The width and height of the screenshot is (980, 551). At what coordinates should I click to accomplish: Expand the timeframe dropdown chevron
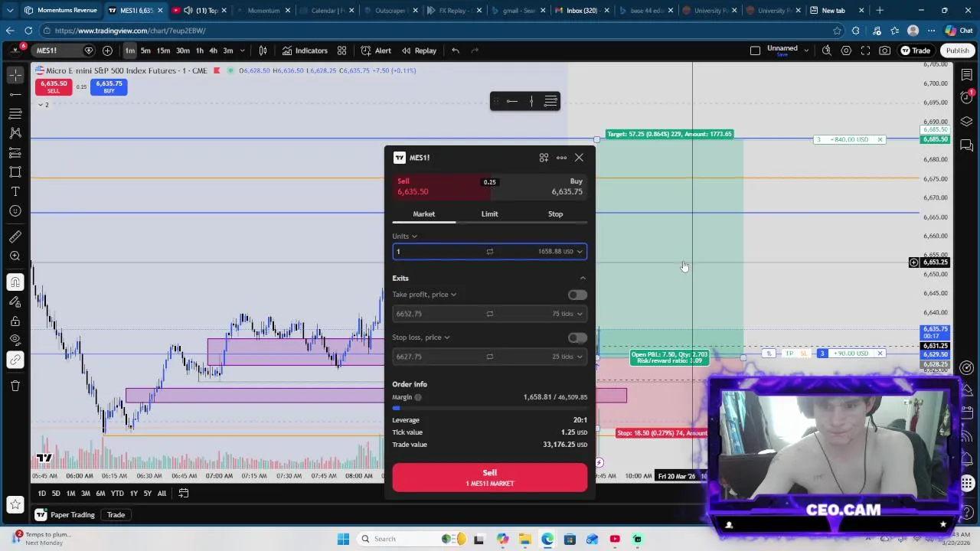point(242,51)
